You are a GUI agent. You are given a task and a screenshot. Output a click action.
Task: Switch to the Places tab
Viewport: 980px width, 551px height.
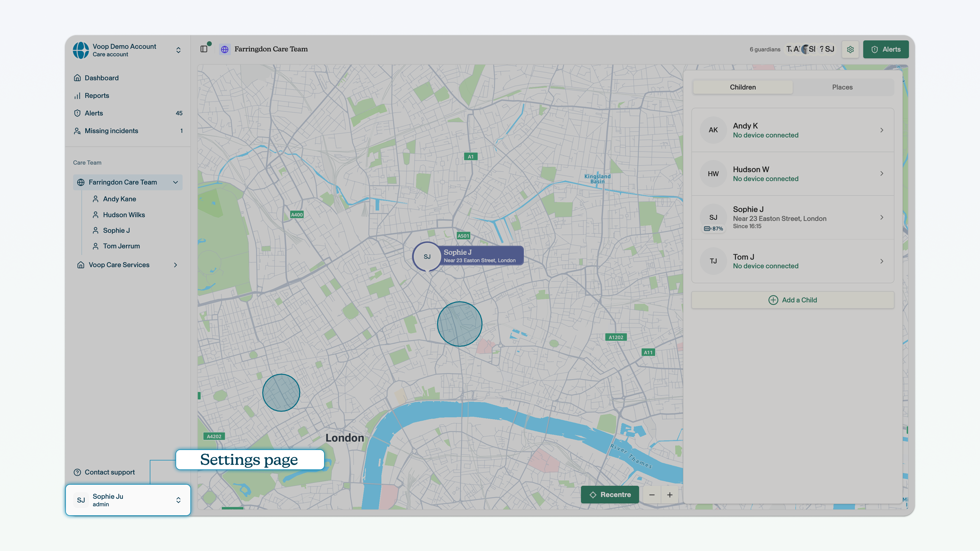pos(842,87)
